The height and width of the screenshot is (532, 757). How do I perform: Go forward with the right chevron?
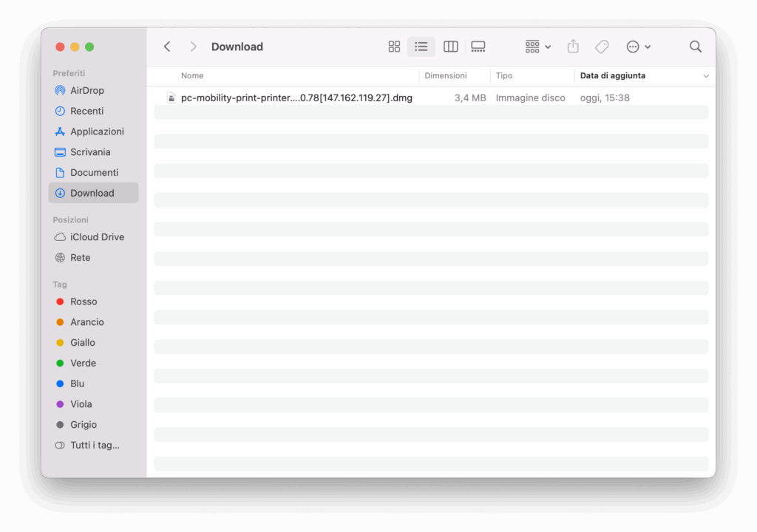pyautogui.click(x=193, y=47)
